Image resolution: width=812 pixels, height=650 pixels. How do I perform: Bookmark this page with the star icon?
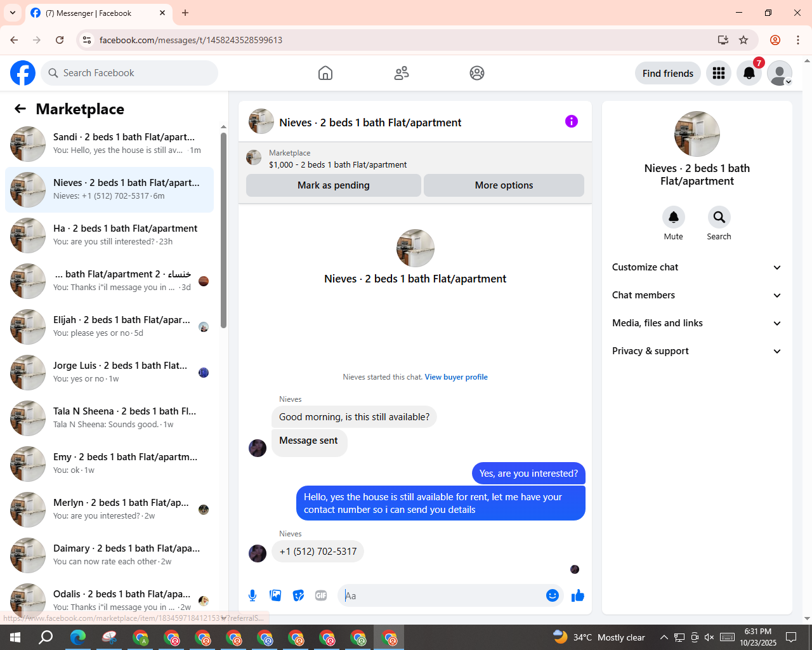(x=743, y=40)
